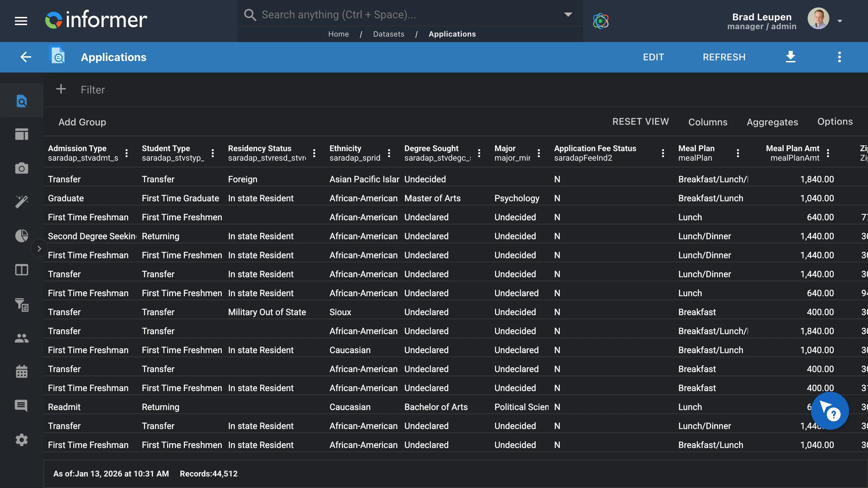The image size is (868, 488).
Task: Open the Admission Type column options menu
Action: tap(126, 153)
